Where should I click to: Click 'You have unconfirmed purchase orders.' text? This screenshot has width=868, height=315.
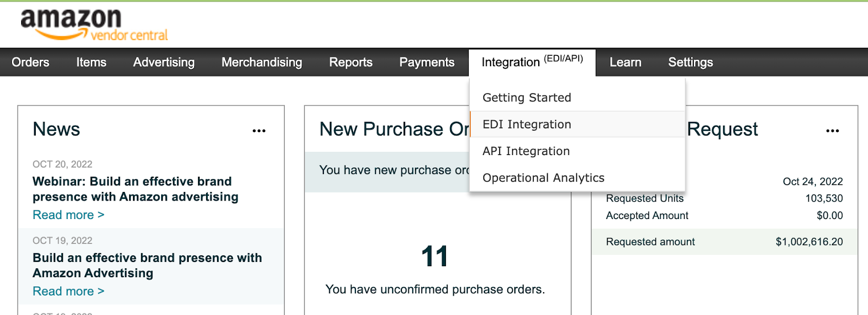coord(435,290)
